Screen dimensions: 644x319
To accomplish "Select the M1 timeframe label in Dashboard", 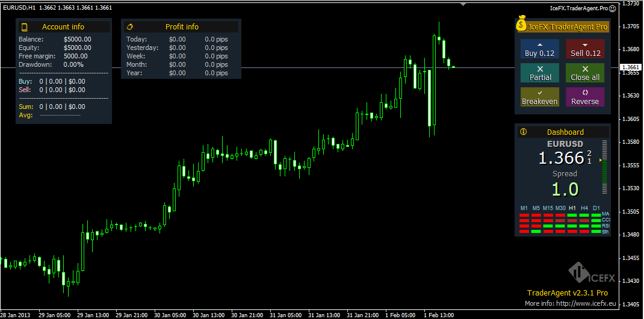I will (x=524, y=208).
